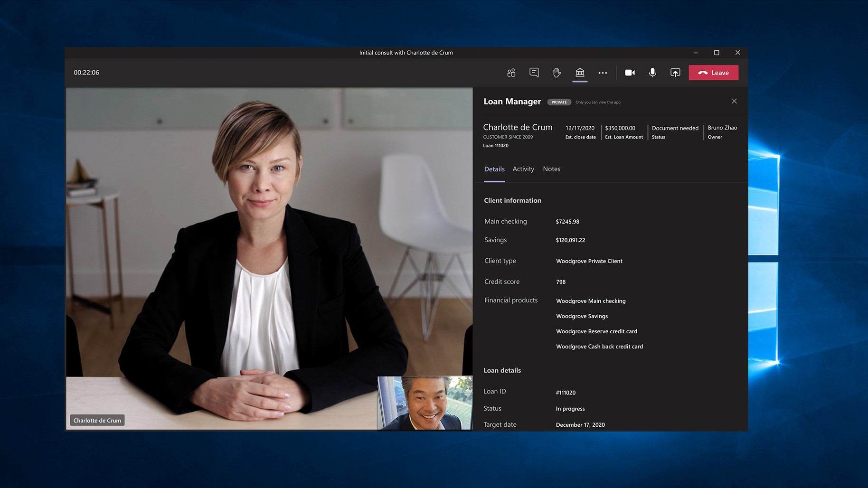Screen dimensions: 868x488
Task: Raise your hand in the meeting
Action: (x=557, y=73)
